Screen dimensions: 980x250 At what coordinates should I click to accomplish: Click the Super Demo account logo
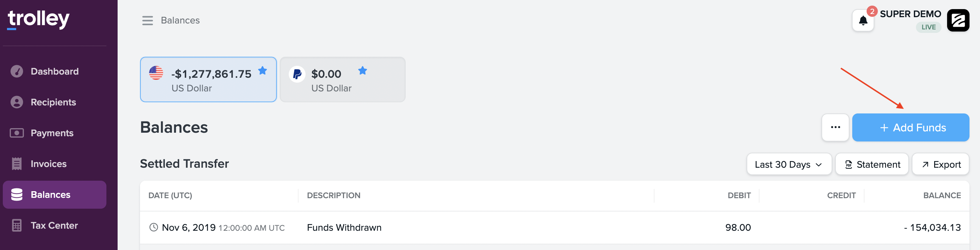[x=958, y=21]
